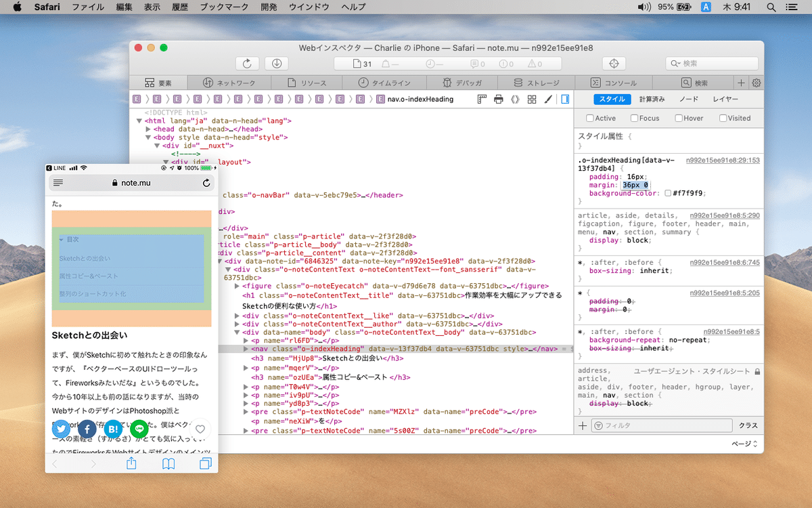Expand the o-noteContentText__like div

click(237, 315)
